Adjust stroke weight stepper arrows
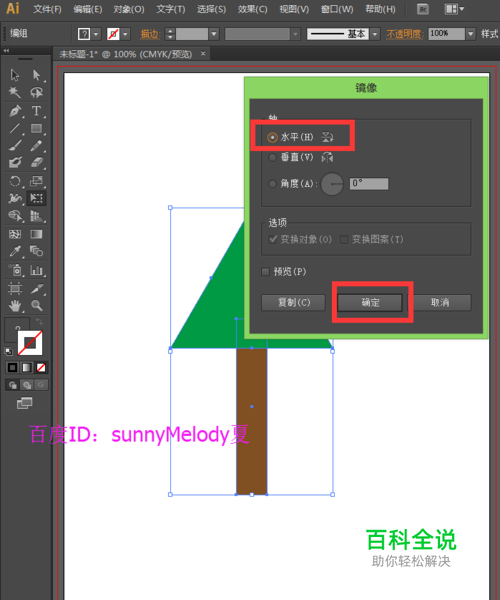 point(170,34)
